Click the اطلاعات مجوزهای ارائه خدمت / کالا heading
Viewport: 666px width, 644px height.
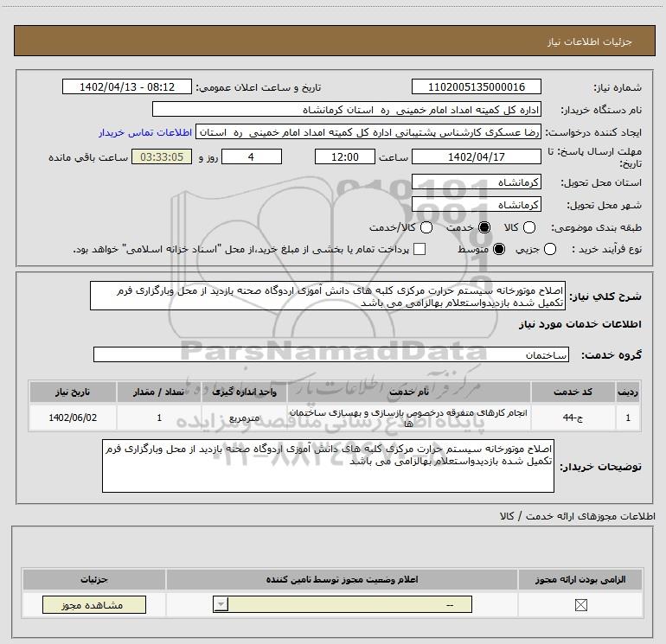(578, 516)
